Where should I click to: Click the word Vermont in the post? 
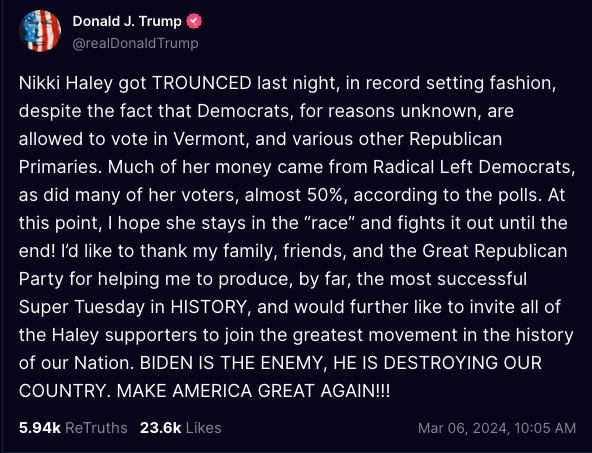[210, 139]
